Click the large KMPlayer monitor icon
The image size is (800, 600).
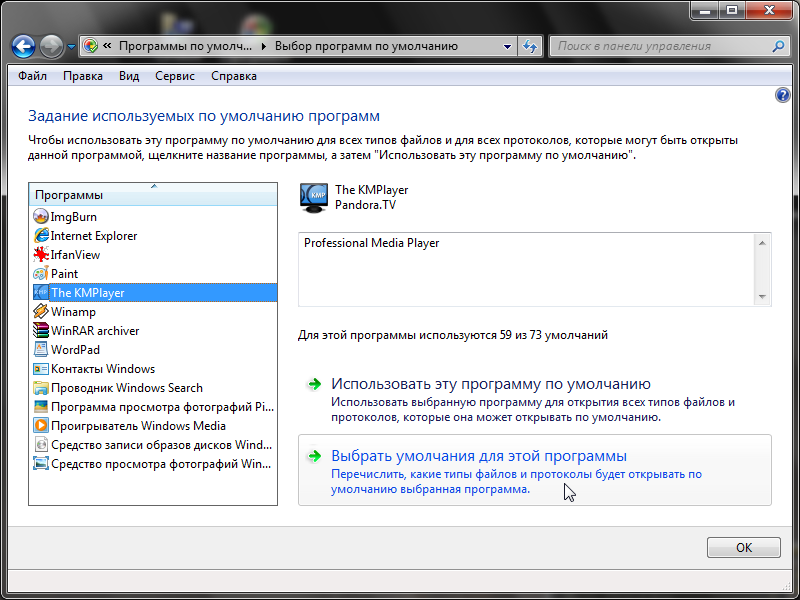[x=314, y=198]
